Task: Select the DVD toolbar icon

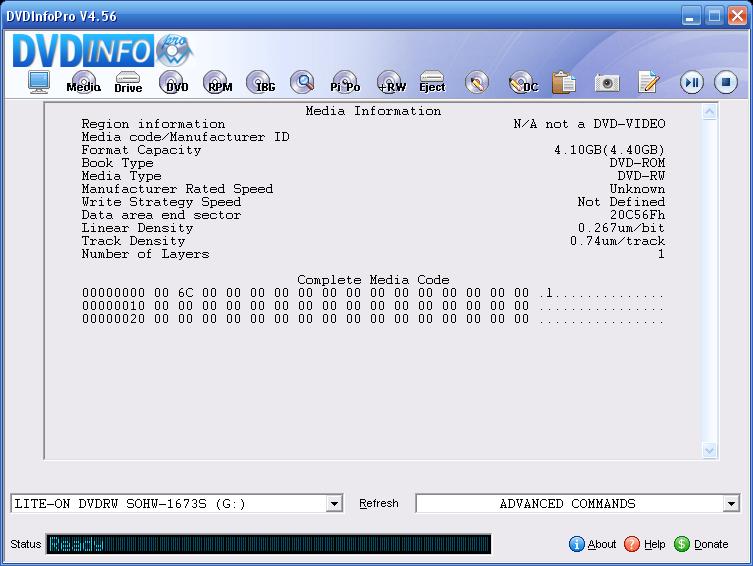Action: tap(174, 82)
